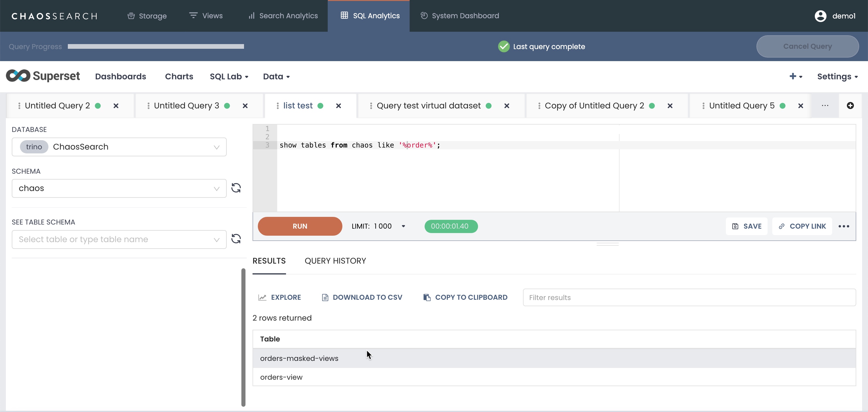The image size is (868, 412).
Task: Click the Query Progress bar
Action: [x=156, y=46]
